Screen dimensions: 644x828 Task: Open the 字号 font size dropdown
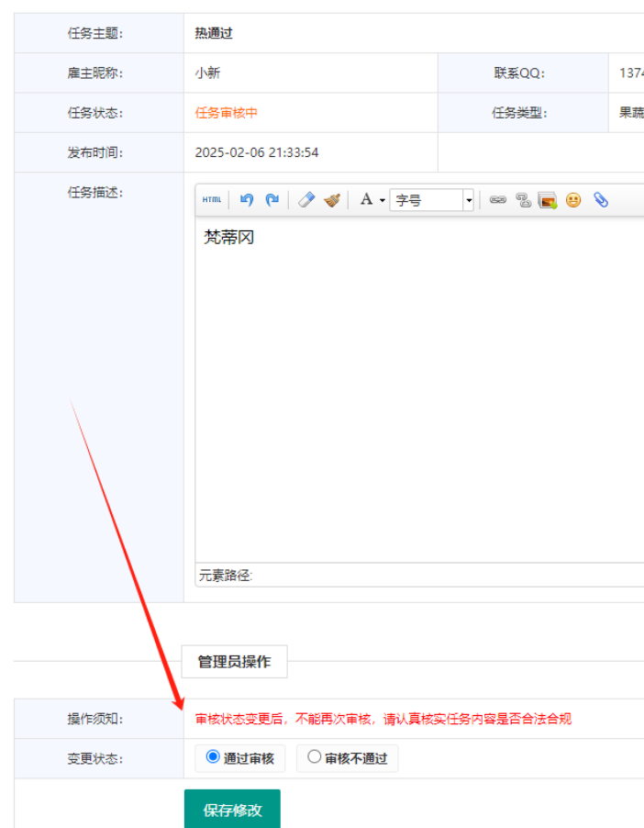(x=431, y=200)
